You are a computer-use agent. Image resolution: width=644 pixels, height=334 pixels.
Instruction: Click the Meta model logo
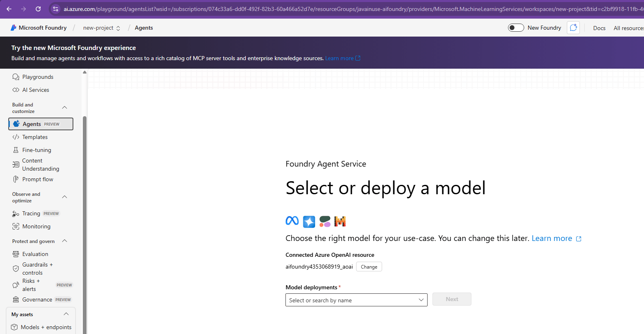[x=292, y=221]
